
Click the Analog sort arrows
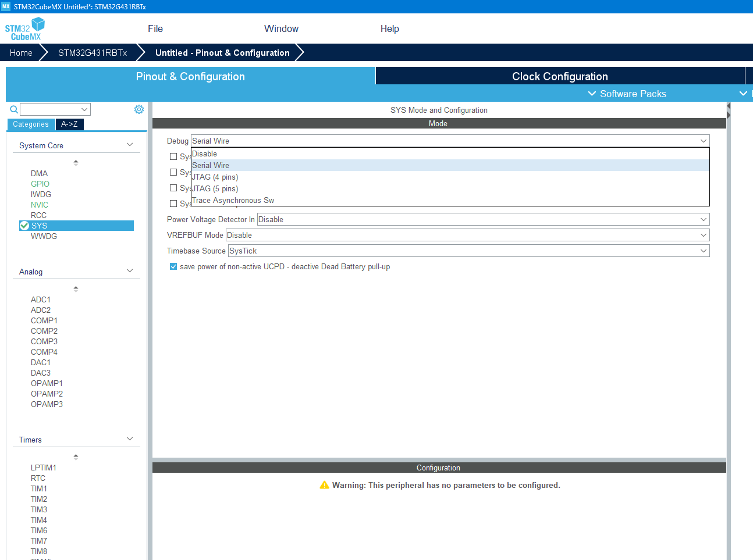pos(76,289)
